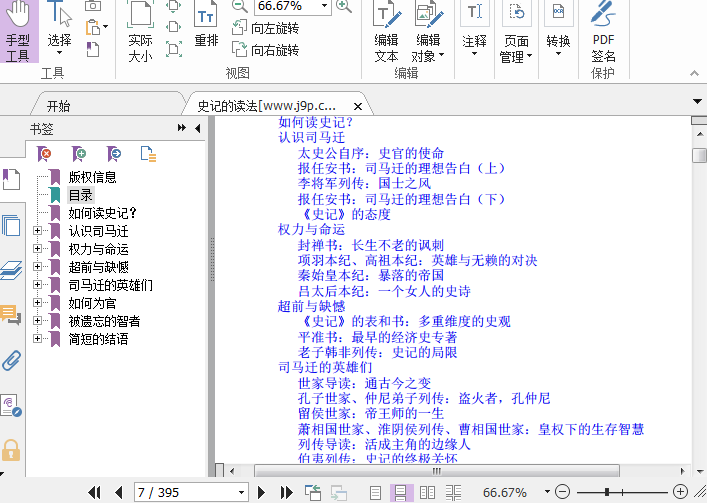Expand the 超前与缺憾 bookmark node
707x503 pixels.
[37, 267]
